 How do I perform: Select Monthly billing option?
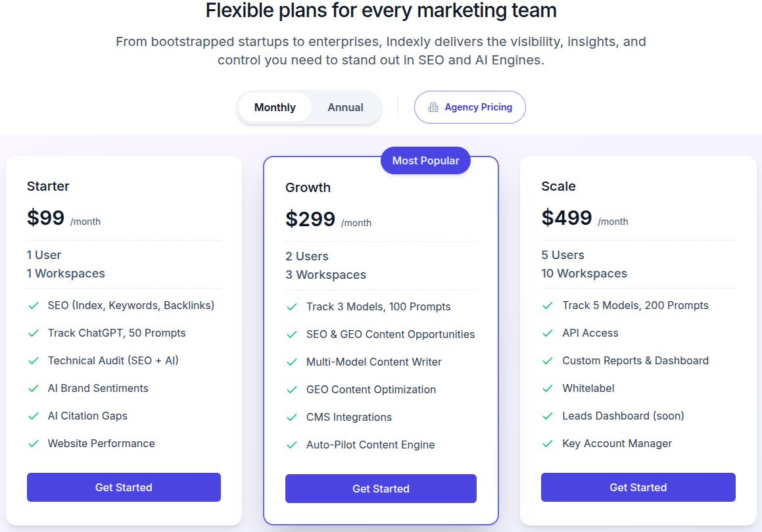(274, 107)
